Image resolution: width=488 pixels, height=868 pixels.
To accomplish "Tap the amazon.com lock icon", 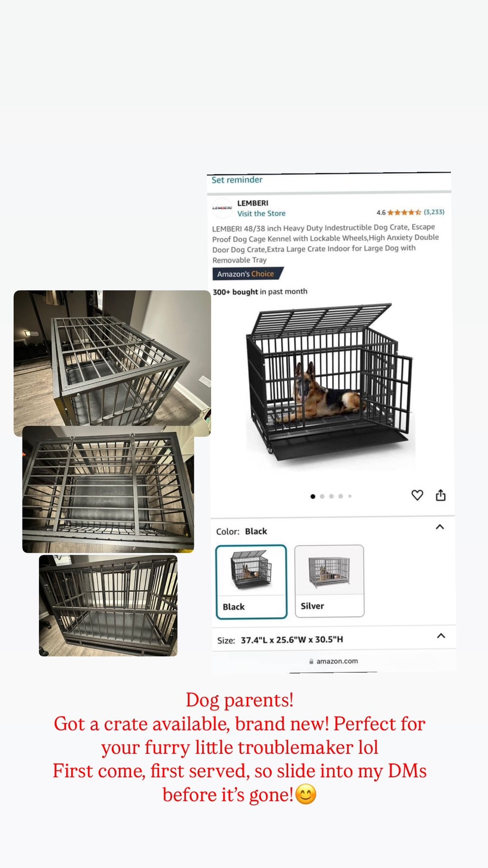I will click(311, 661).
